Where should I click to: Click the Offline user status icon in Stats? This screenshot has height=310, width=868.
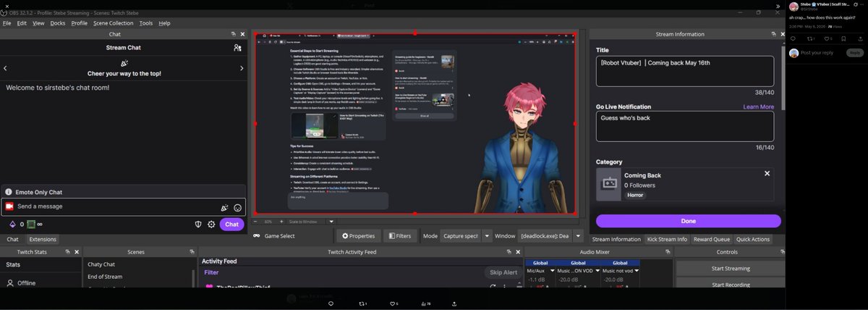(10, 283)
